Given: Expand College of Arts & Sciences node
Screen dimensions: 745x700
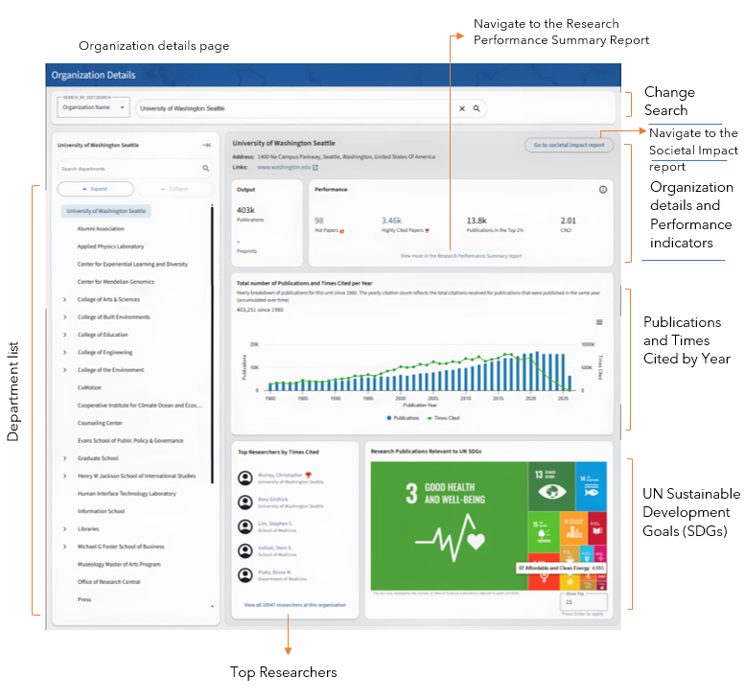Looking at the screenshot, I should pos(65,299).
